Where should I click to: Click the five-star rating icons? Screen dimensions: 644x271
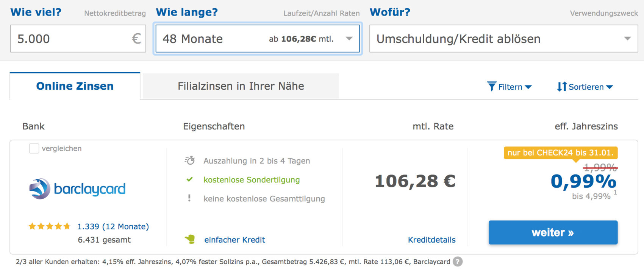49,226
